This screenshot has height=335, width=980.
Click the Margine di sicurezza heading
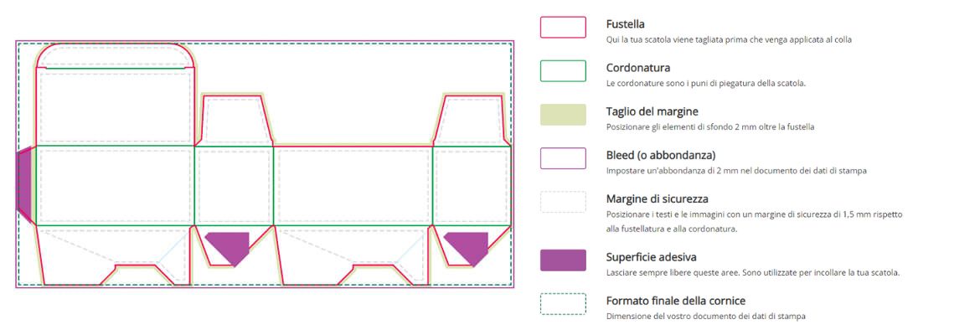pyautogui.click(x=657, y=198)
